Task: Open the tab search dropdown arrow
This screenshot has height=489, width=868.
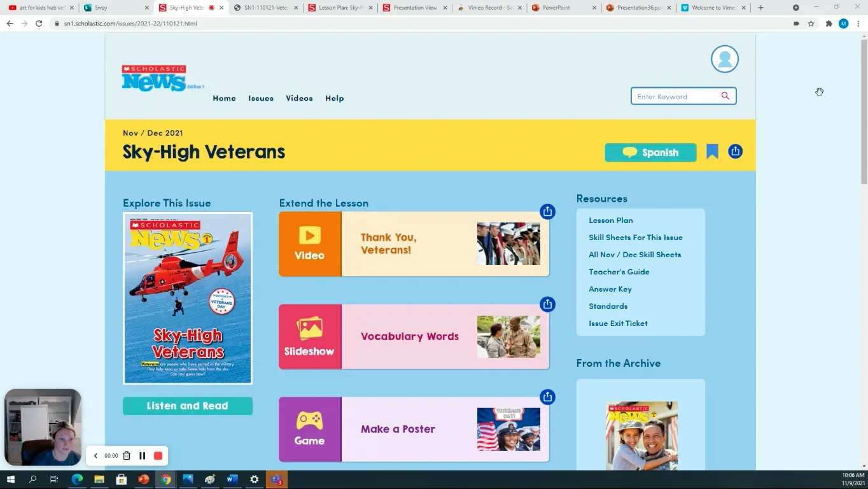Action: click(796, 8)
